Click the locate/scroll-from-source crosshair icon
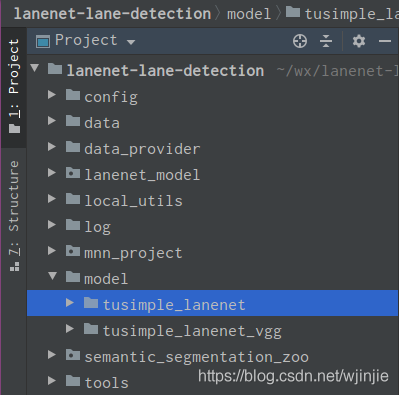The width and height of the screenshot is (399, 395). (x=300, y=41)
